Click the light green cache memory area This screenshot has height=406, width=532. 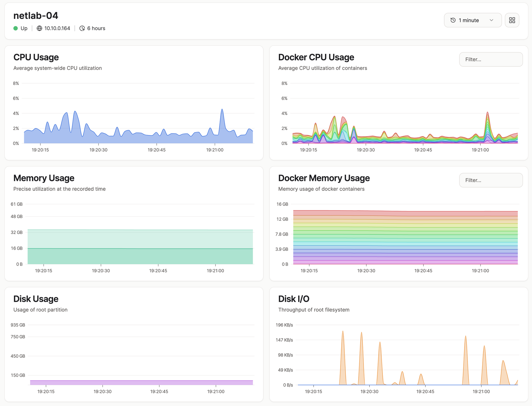pyautogui.click(x=140, y=239)
